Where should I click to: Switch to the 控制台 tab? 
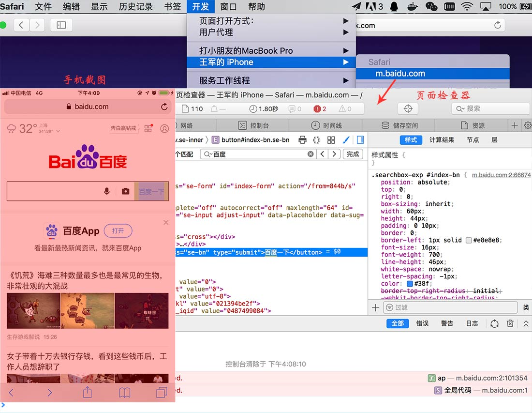[253, 126]
